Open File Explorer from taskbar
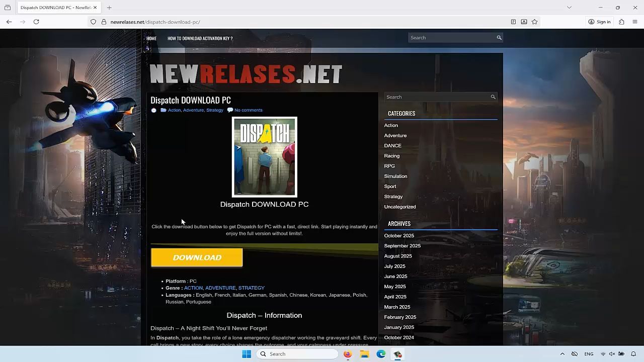 [364, 354]
